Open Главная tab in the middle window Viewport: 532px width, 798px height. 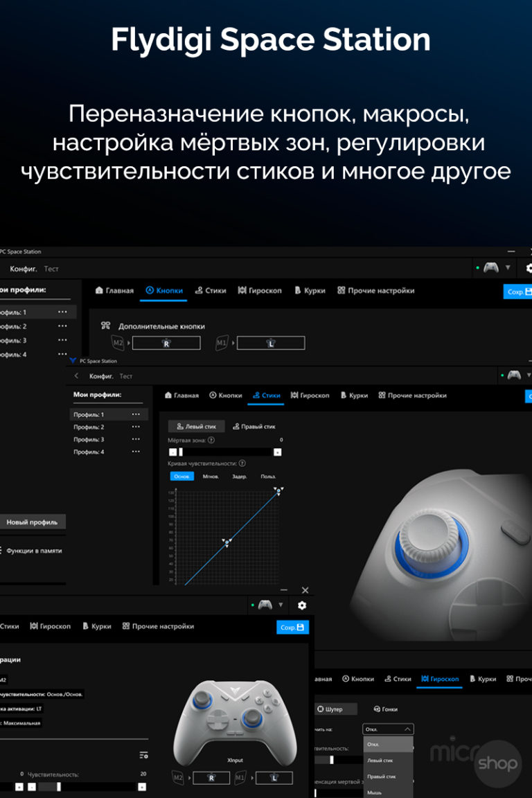[181, 396]
